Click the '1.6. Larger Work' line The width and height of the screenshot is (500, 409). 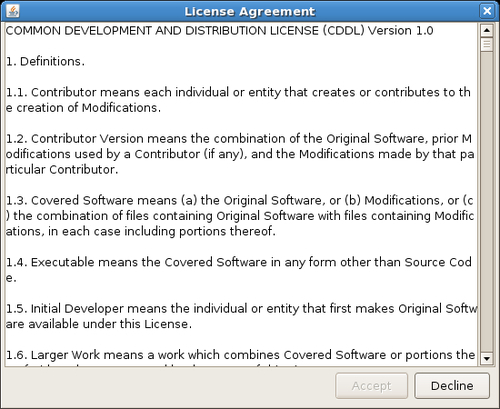click(x=240, y=355)
